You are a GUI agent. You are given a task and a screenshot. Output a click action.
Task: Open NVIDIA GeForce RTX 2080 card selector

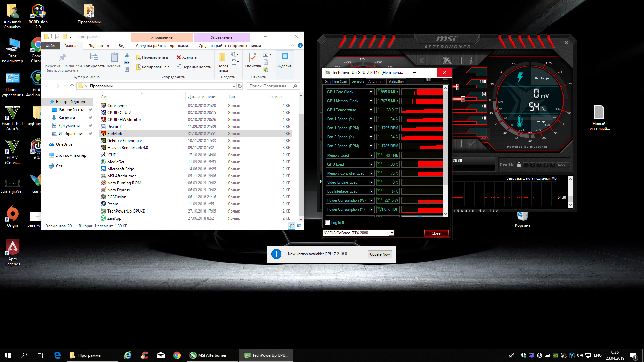(358, 233)
